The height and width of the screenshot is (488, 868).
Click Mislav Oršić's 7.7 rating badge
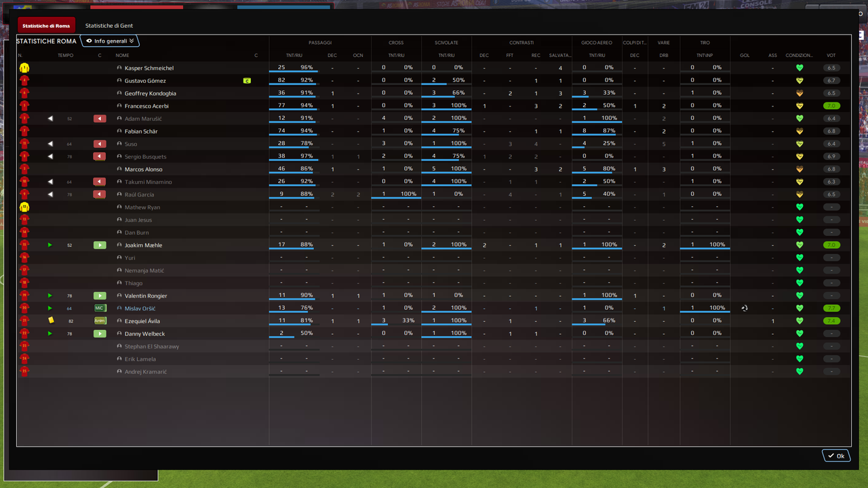click(x=831, y=308)
